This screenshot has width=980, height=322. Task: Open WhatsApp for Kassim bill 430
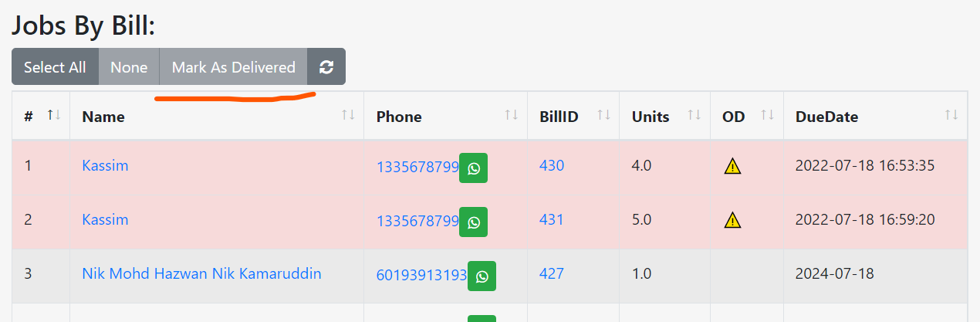click(473, 168)
